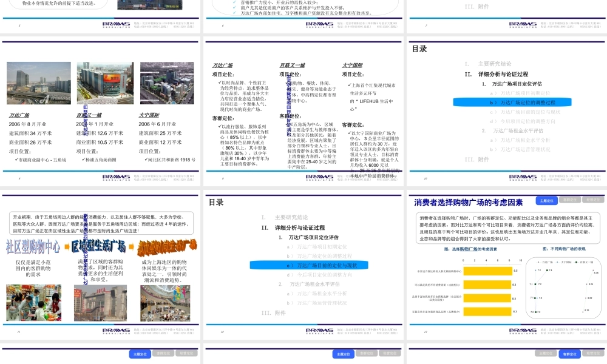Click grey 客群定位 tab beside 消费者选择购物广场 title

tap(570, 200)
